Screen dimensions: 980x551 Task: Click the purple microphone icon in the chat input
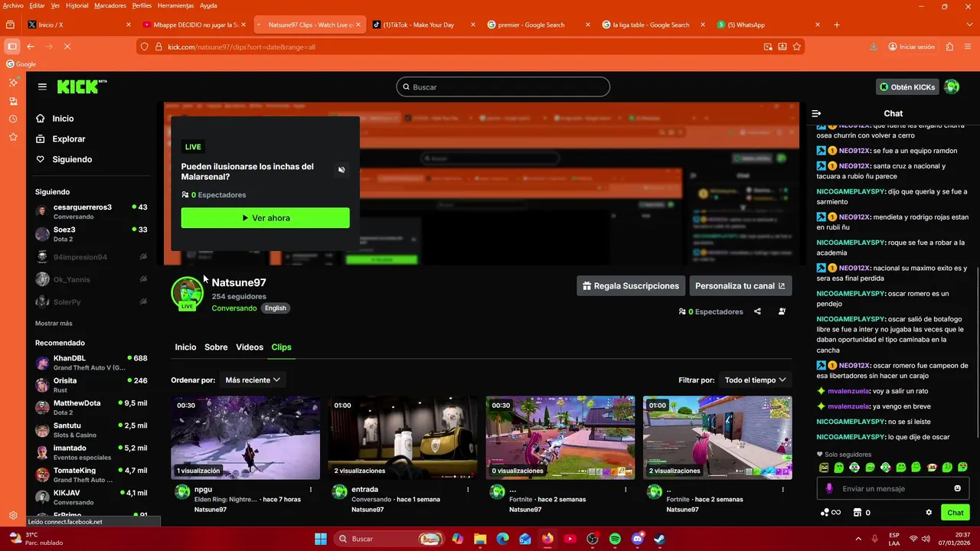(x=829, y=488)
